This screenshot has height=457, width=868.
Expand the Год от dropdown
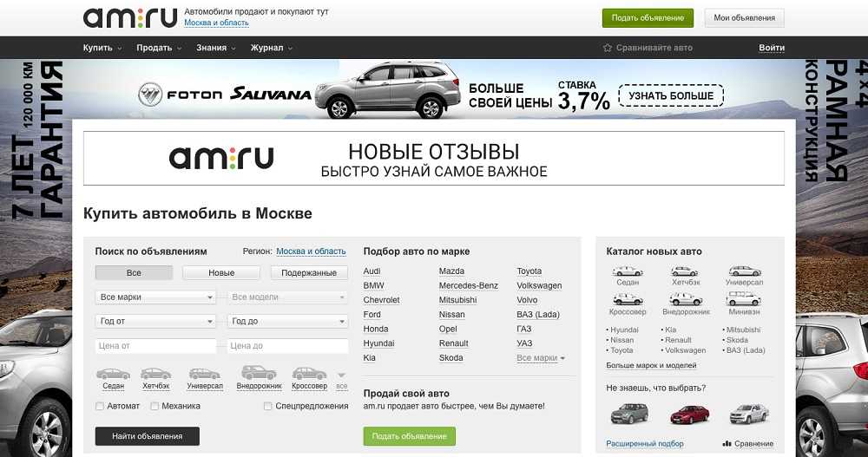(x=155, y=322)
